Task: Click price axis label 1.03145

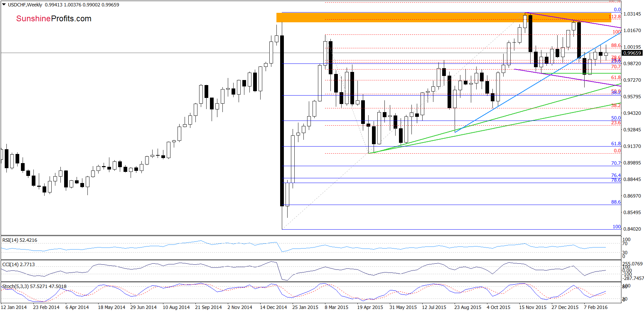Action: tap(632, 14)
